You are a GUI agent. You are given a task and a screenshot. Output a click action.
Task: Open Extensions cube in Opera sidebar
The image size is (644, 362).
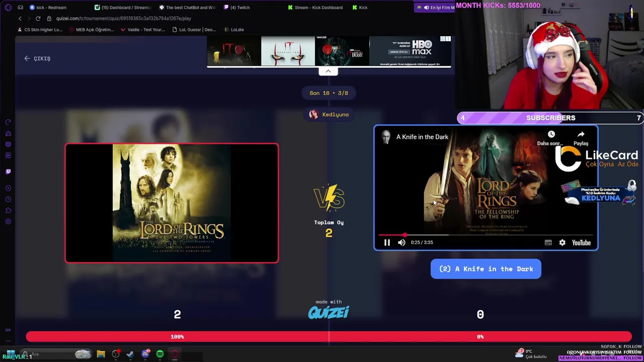coord(8,210)
